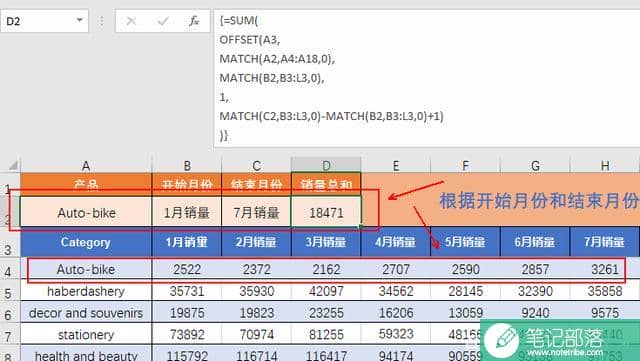This screenshot has height=361, width=640.
Task: Click the Select All corner triangle
Action: 13,165
